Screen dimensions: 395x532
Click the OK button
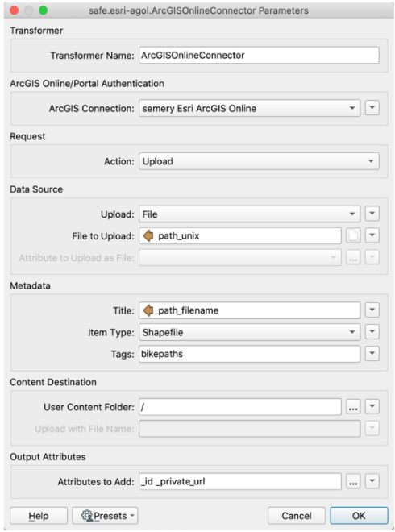pos(359,516)
